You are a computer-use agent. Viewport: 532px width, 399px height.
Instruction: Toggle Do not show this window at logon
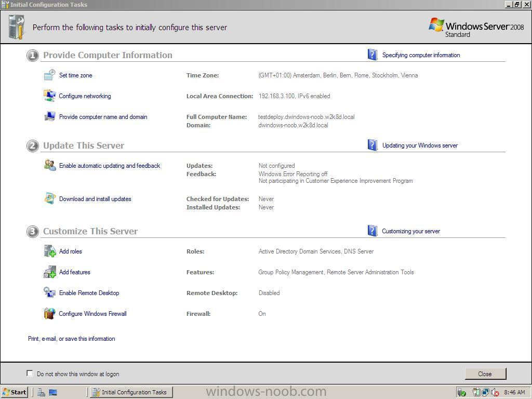tap(30, 373)
